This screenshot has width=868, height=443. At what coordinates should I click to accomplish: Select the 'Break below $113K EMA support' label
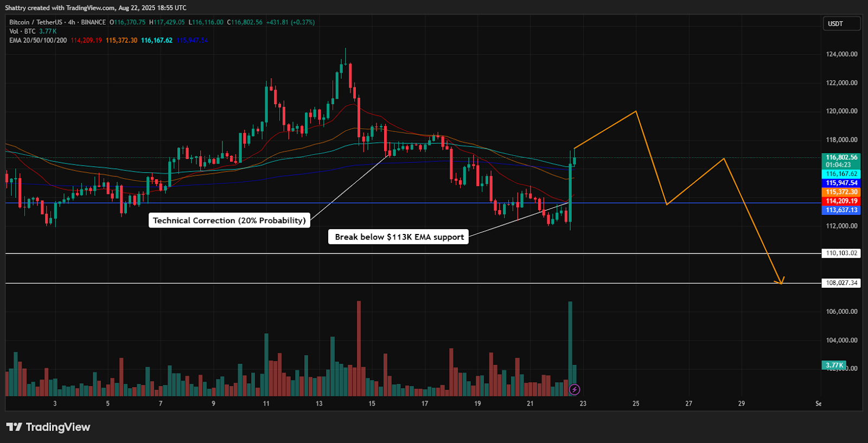click(399, 237)
